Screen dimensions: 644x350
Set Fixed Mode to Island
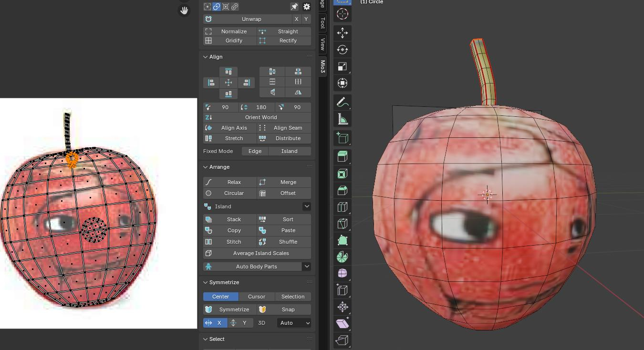290,151
